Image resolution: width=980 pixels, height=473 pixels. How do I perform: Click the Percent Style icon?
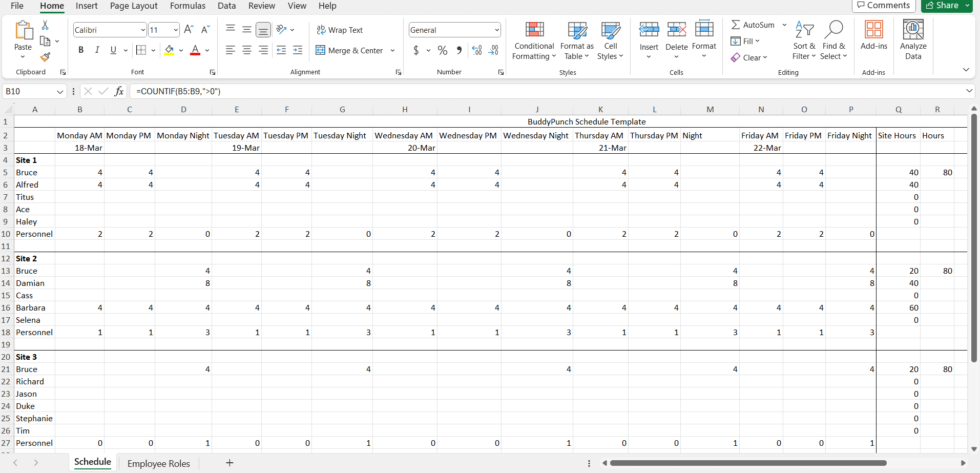tap(442, 50)
